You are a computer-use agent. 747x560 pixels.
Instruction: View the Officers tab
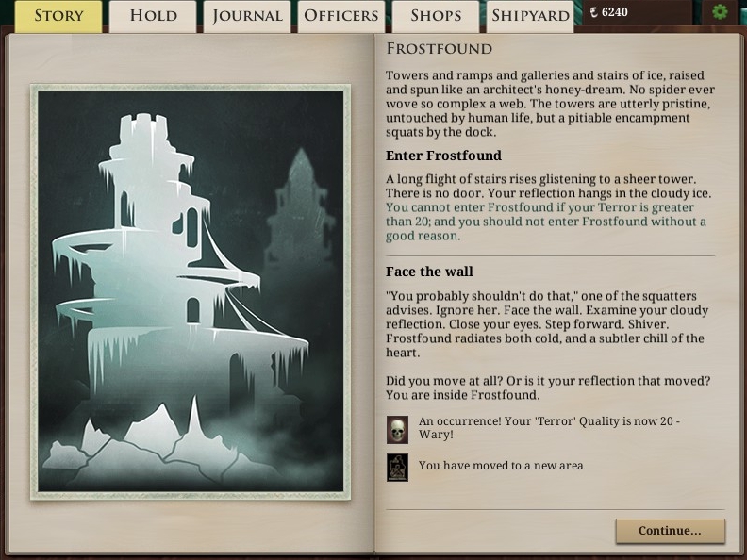coord(341,16)
